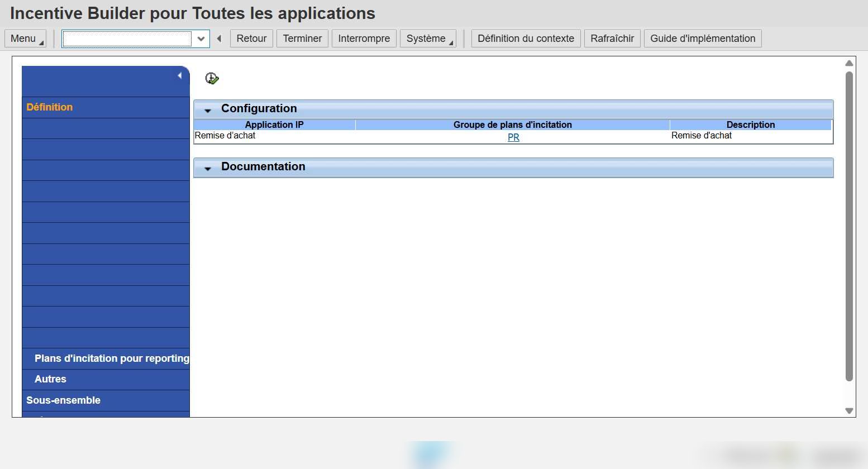This screenshot has height=469, width=868.
Task: Open the command field dropdown arrow
Action: click(201, 39)
